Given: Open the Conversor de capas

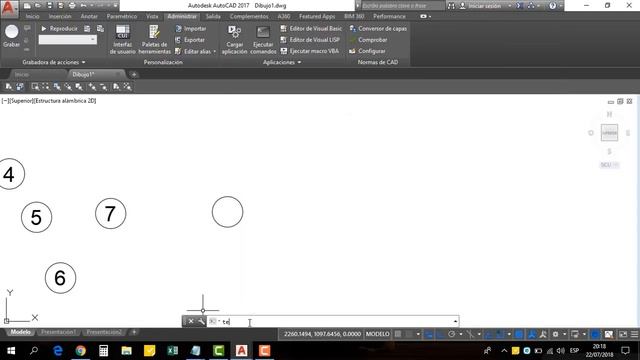Looking at the screenshot, I should [378, 29].
